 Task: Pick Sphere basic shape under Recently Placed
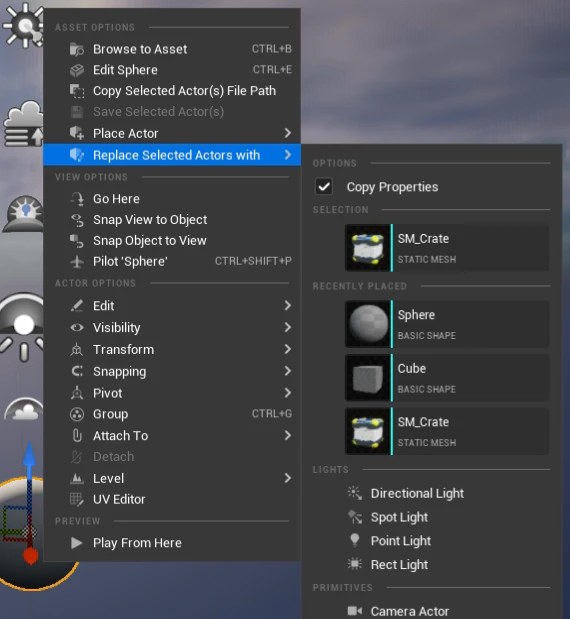447,324
